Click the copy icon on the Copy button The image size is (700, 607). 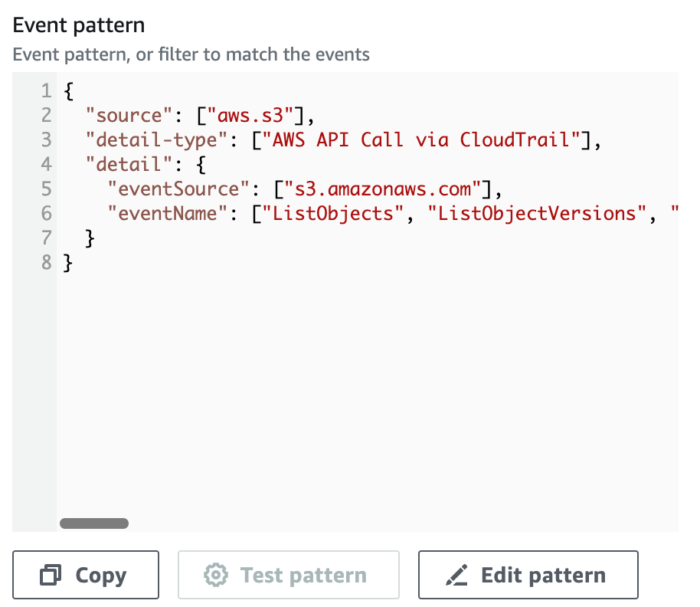(x=51, y=575)
